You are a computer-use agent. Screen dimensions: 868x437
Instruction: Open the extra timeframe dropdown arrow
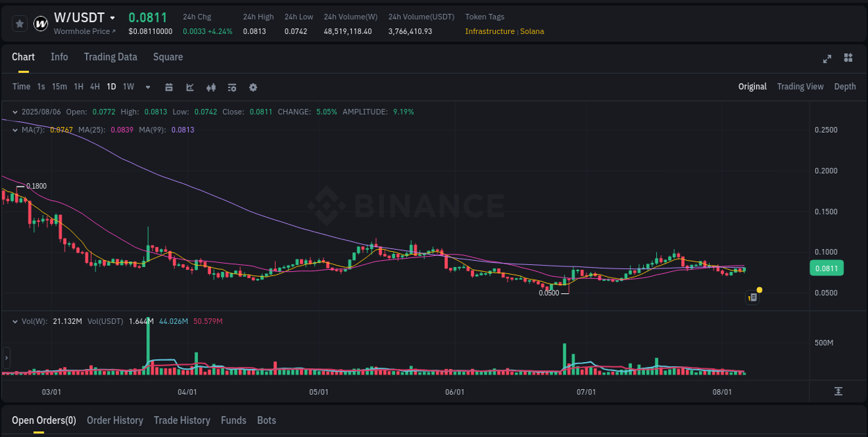pyautogui.click(x=147, y=87)
